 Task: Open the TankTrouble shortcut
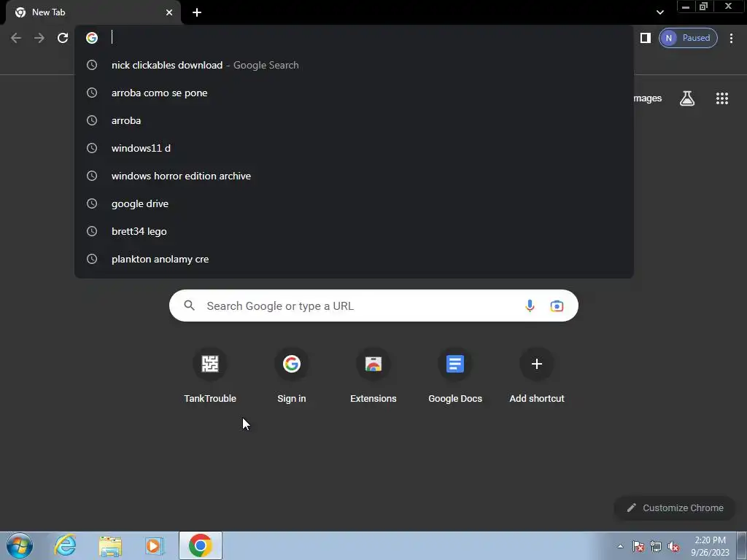210,376
